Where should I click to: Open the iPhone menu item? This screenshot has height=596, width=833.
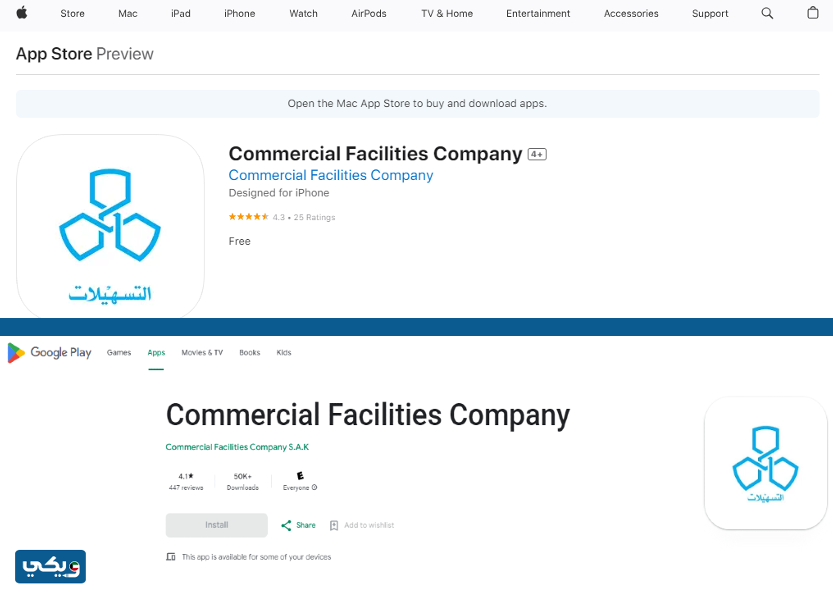(x=239, y=14)
